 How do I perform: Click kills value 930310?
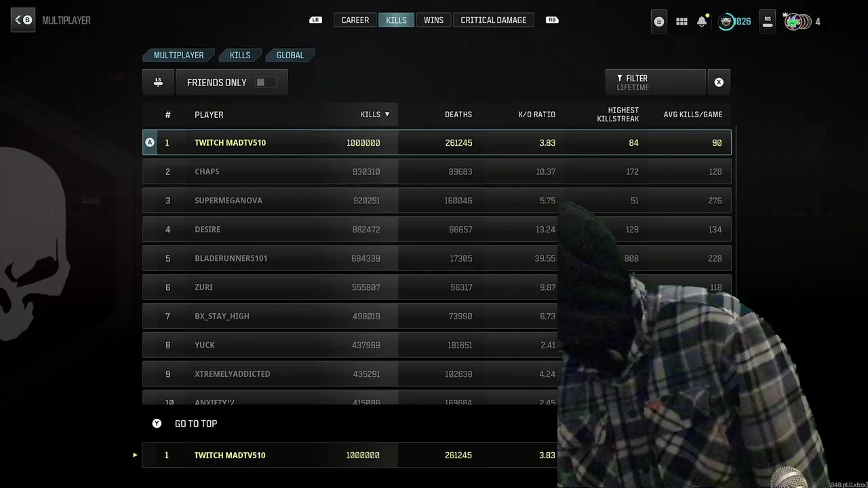click(366, 171)
